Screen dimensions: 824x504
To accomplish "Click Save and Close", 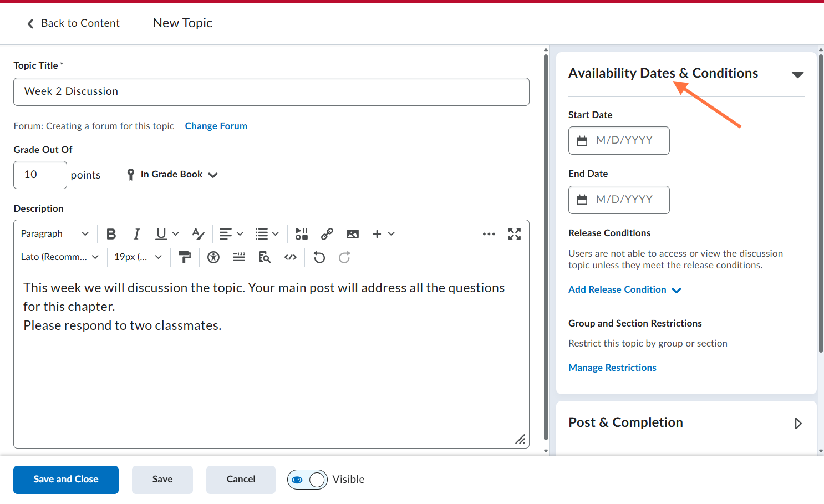I will tap(66, 480).
